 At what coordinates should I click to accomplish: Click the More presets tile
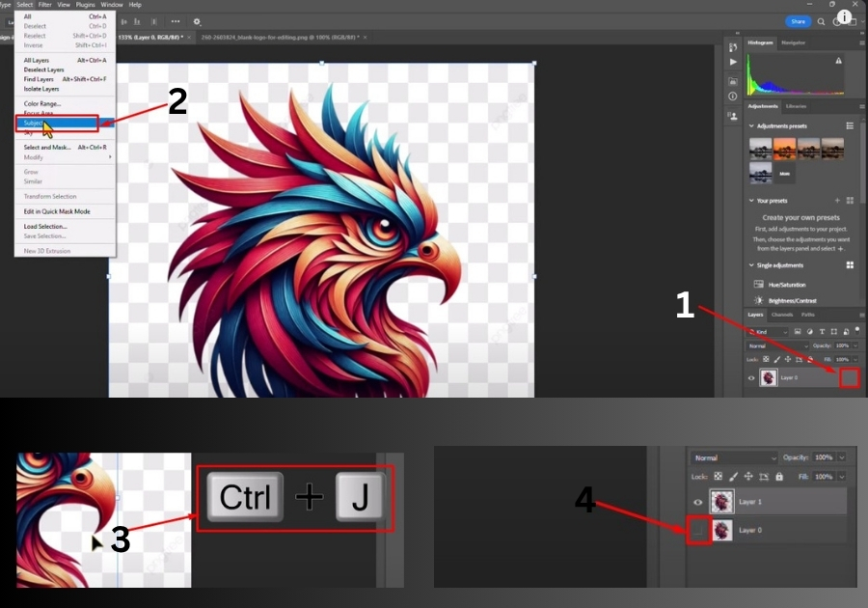pos(784,174)
